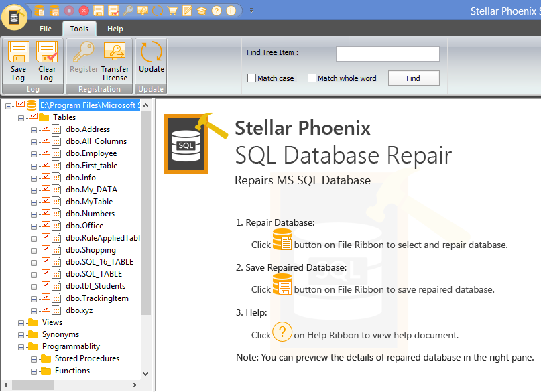The height and width of the screenshot is (392, 541).
Task: Click the Find button
Action: tap(414, 78)
